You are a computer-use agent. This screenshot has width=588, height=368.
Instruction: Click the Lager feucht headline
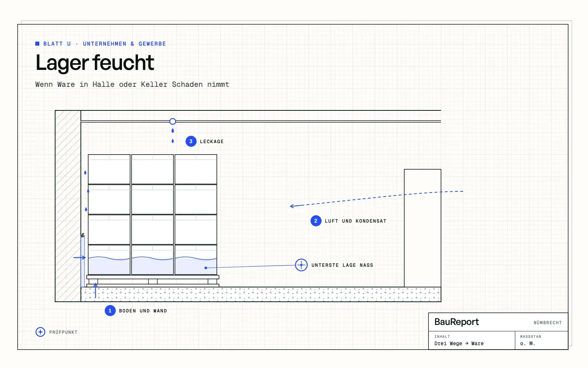(95, 63)
